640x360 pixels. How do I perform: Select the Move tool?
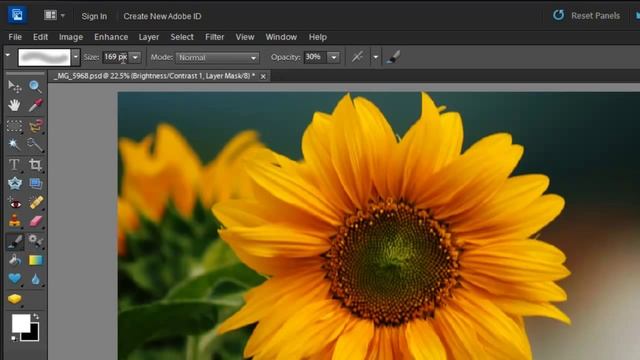14,87
